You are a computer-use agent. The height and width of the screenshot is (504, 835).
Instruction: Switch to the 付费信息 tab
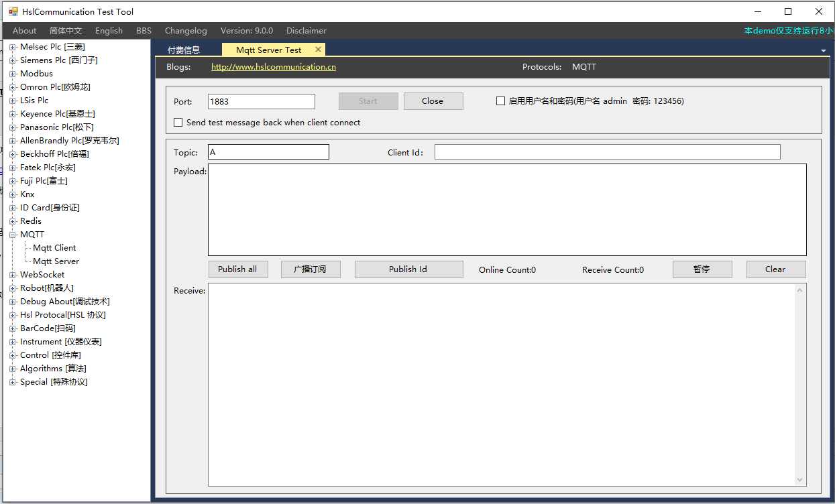tap(184, 50)
